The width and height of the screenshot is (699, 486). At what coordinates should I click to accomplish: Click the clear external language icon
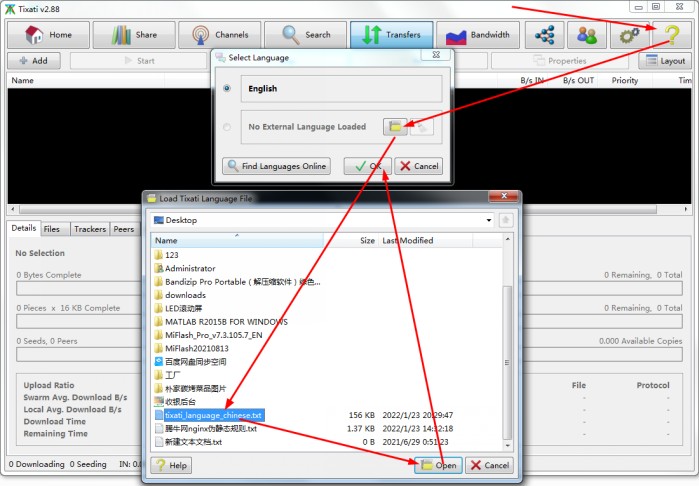point(421,127)
